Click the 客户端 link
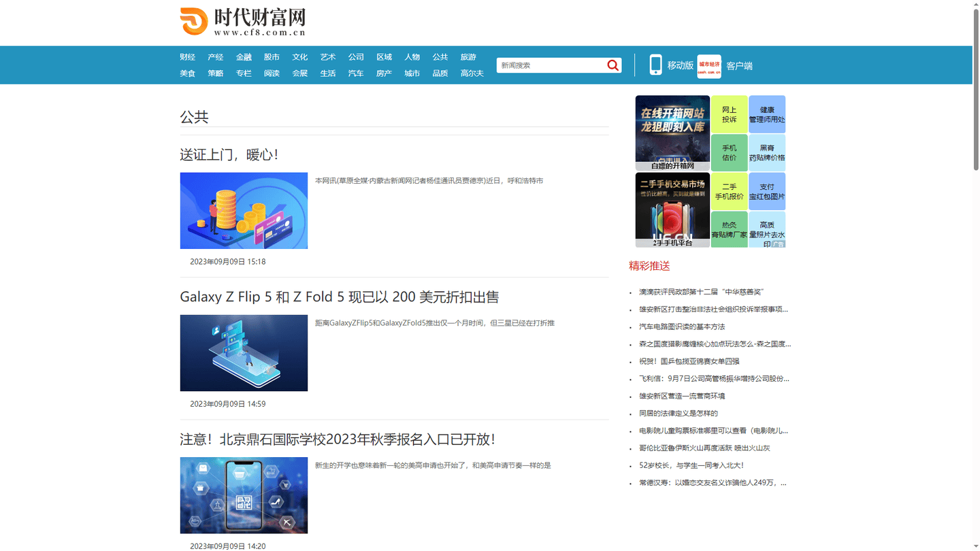Viewport: 980px width, 551px height. 739,66
